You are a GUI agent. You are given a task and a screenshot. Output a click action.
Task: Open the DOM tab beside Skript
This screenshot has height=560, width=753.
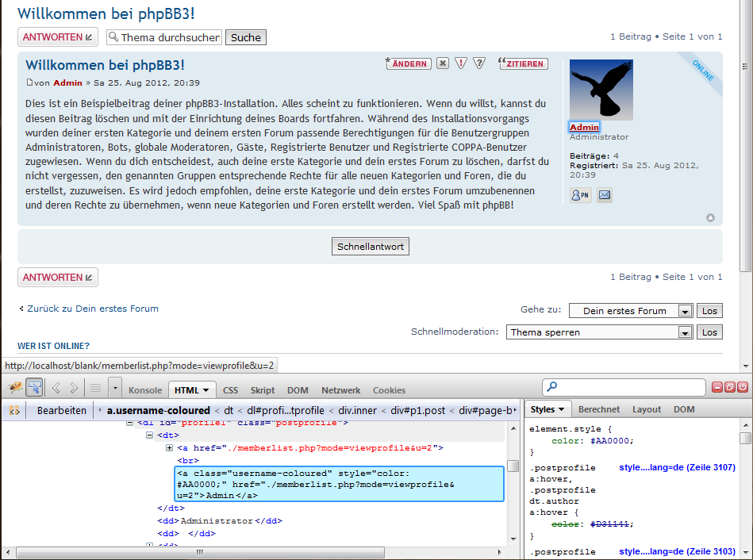[298, 390]
